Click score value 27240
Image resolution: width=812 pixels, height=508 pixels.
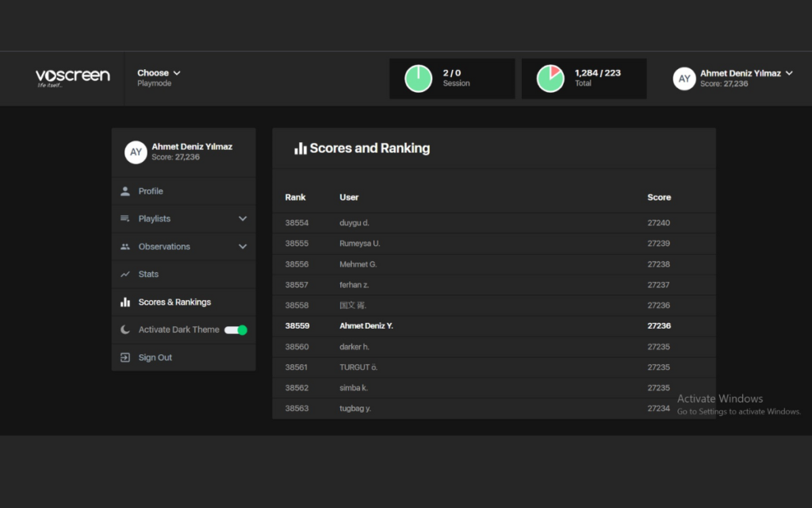coord(659,223)
